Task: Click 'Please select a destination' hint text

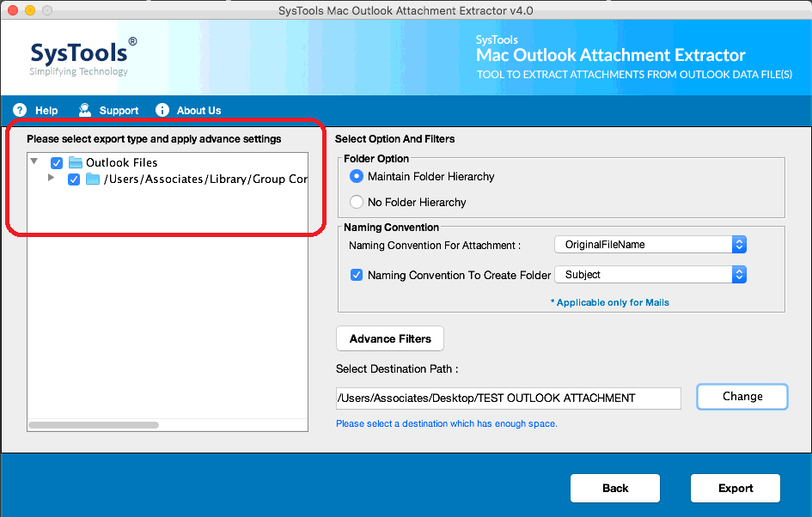Action: point(447,423)
